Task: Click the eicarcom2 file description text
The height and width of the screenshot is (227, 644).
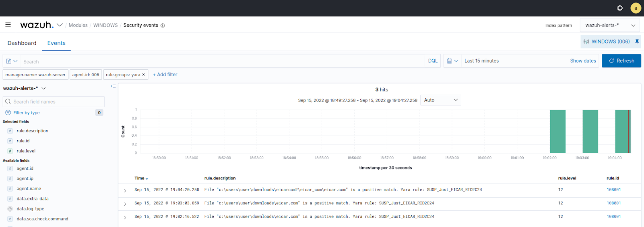Action: pyautogui.click(x=343, y=190)
